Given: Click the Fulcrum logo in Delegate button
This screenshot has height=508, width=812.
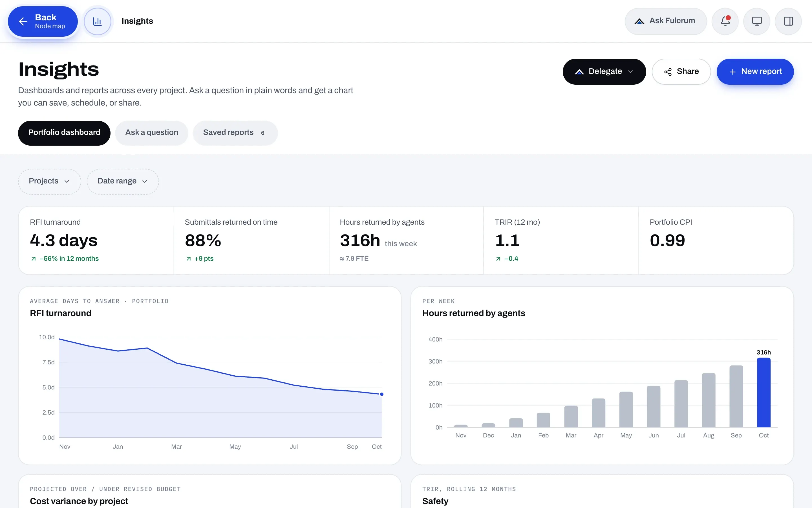Looking at the screenshot, I should coord(579,72).
